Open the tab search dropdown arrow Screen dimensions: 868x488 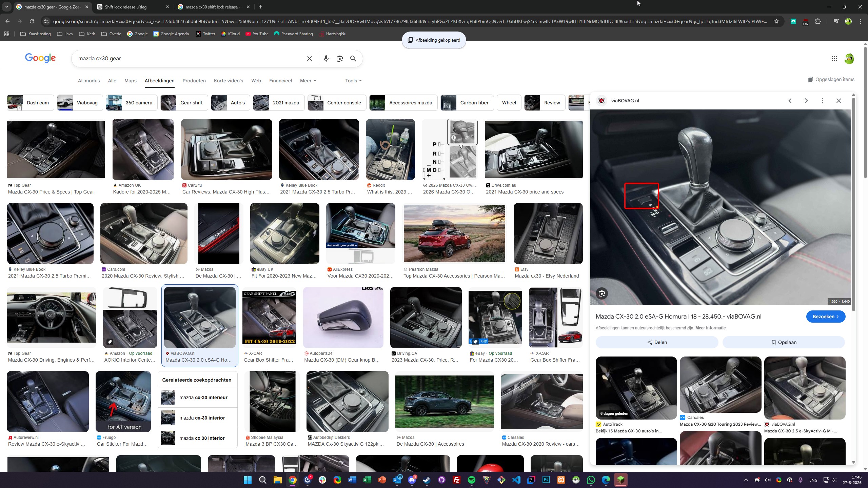click(x=6, y=7)
